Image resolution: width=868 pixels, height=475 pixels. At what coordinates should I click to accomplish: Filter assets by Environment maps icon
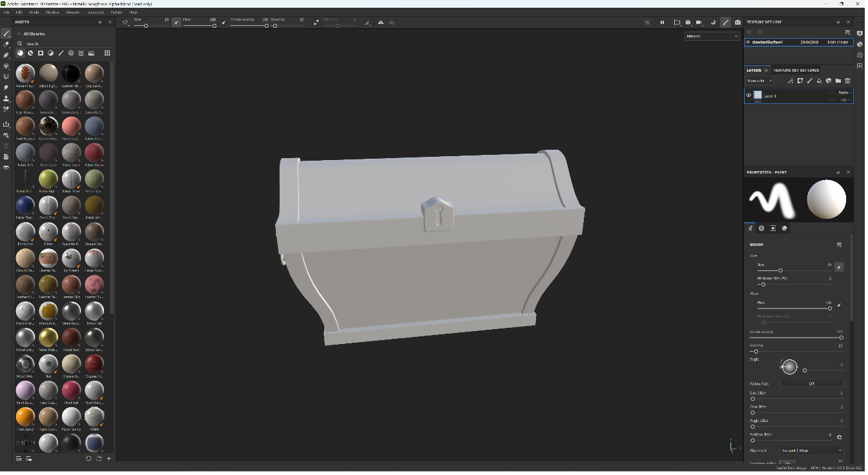pyautogui.click(x=92, y=54)
